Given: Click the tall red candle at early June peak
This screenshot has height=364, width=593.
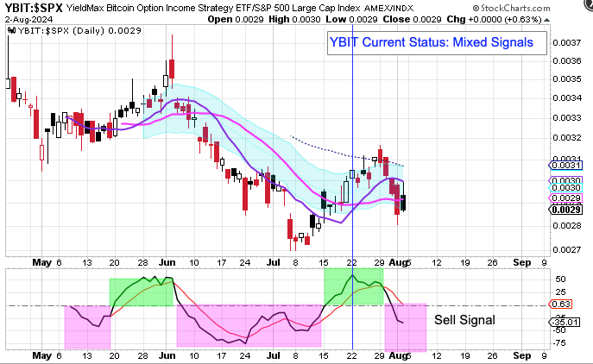Looking at the screenshot, I should [x=173, y=68].
